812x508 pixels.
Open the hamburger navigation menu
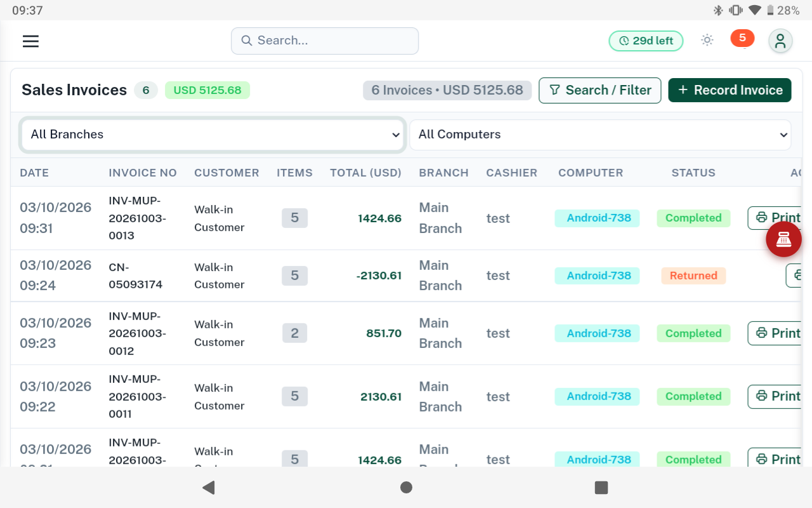[x=30, y=41]
